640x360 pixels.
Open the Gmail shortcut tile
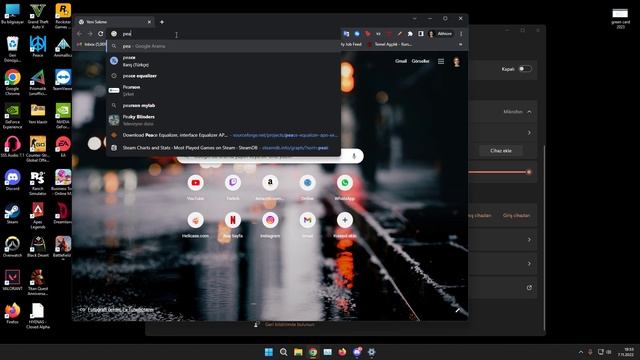pyautogui.click(x=307, y=224)
